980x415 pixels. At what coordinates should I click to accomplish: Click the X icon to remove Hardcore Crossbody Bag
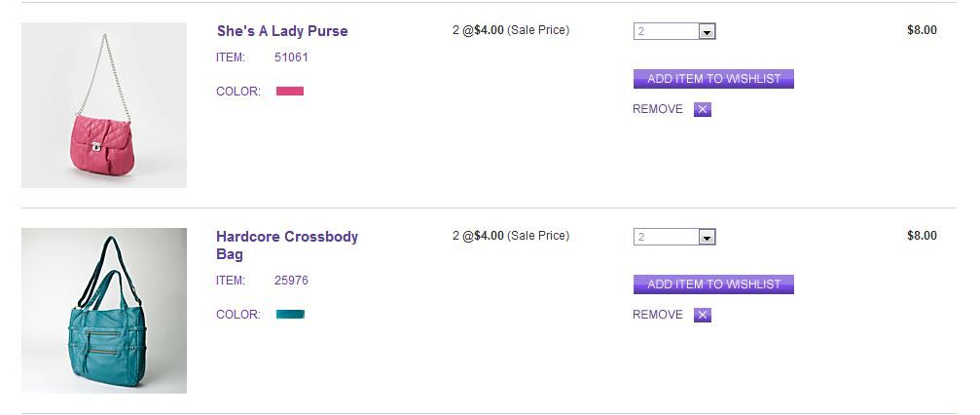pyautogui.click(x=703, y=315)
